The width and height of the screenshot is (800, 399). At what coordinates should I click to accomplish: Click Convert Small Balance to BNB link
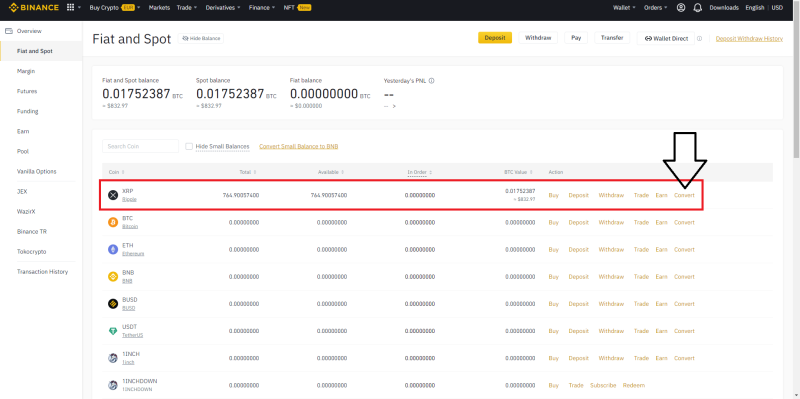click(298, 146)
